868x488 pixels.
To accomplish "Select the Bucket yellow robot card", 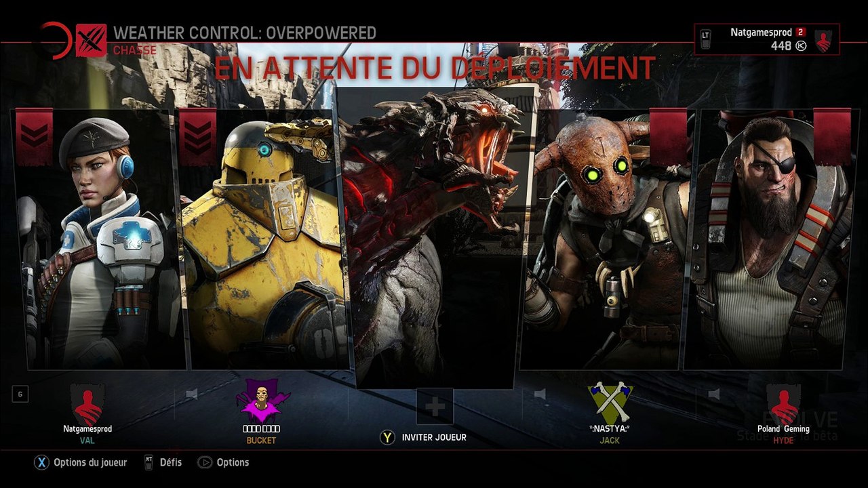I will pos(263,239).
